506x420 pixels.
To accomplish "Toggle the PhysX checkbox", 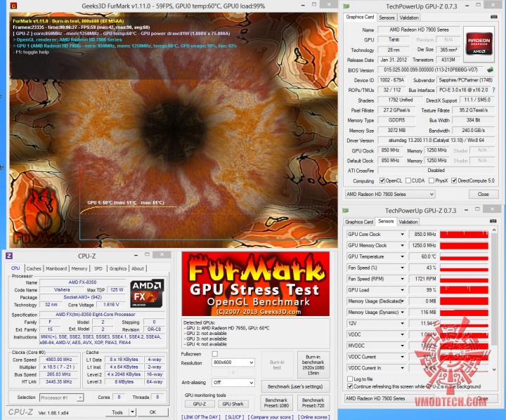I will point(432,181).
